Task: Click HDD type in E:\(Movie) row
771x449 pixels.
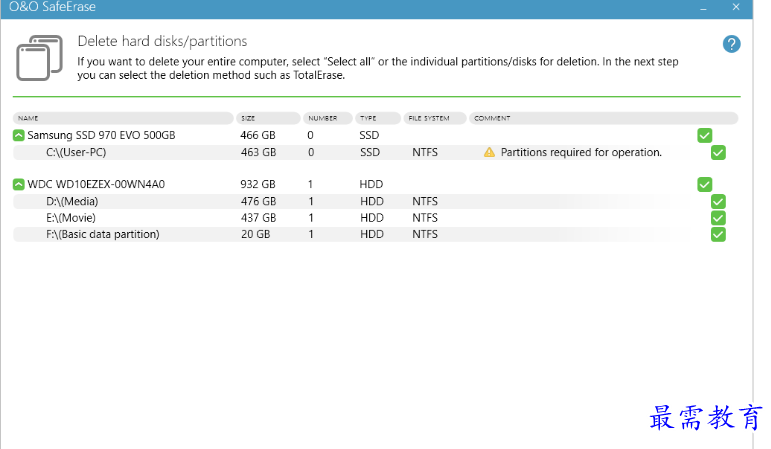Action: coord(372,218)
